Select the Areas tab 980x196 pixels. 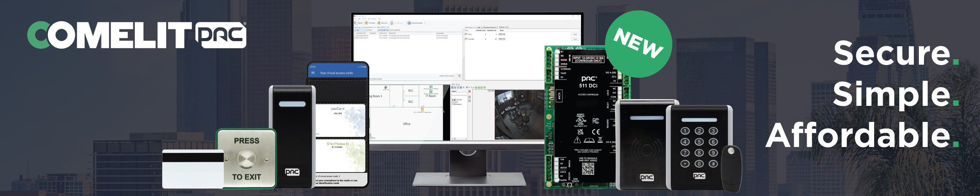click(x=480, y=27)
